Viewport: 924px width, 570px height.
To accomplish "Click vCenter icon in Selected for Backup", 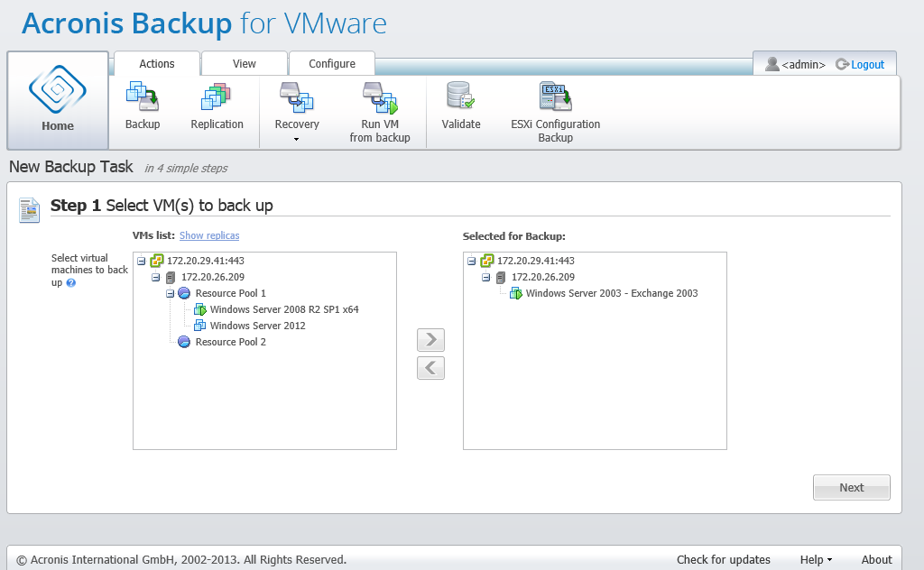I will tap(486, 261).
